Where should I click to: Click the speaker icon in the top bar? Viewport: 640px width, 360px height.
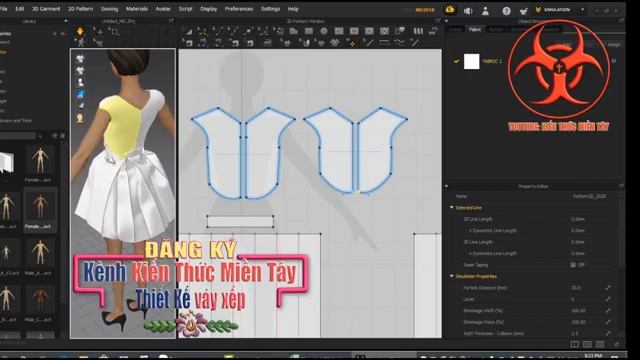pyautogui.click(x=468, y=11)
